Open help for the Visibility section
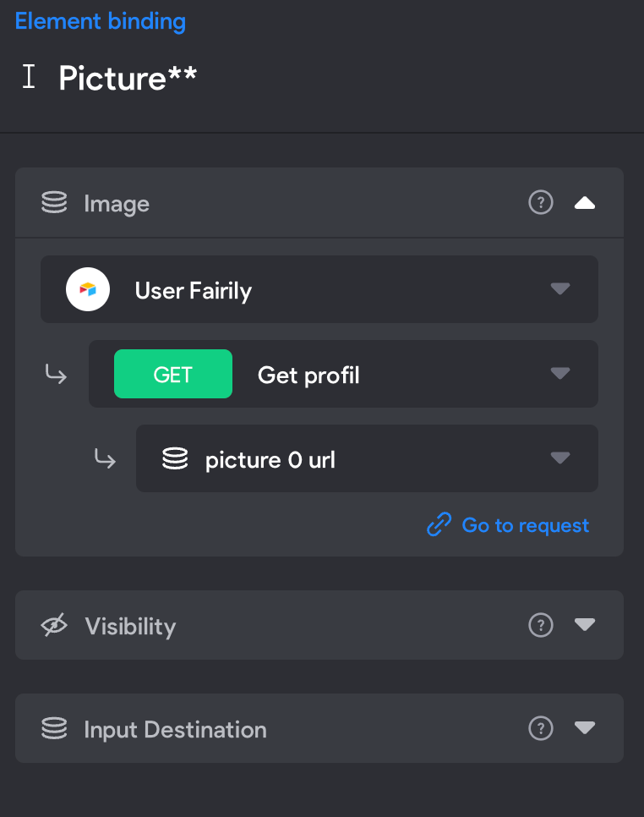This screenshot has width=644, height=817. 540,625
